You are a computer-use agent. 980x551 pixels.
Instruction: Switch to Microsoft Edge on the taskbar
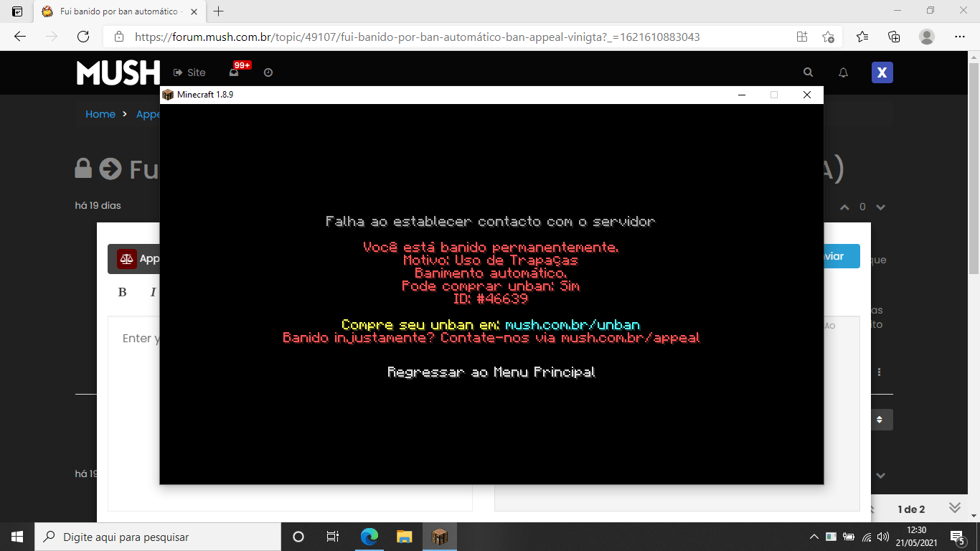coord(369,537)
